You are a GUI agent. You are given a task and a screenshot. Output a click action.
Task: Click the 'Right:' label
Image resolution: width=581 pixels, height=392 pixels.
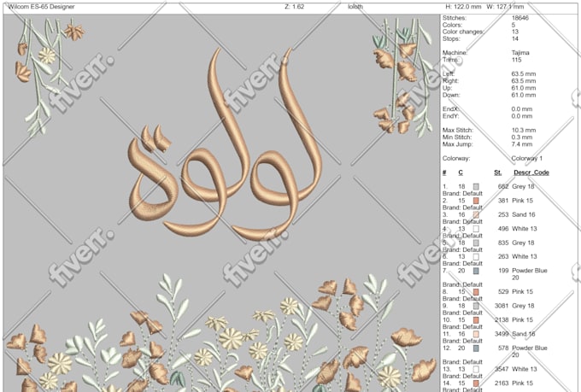[450, 81]
